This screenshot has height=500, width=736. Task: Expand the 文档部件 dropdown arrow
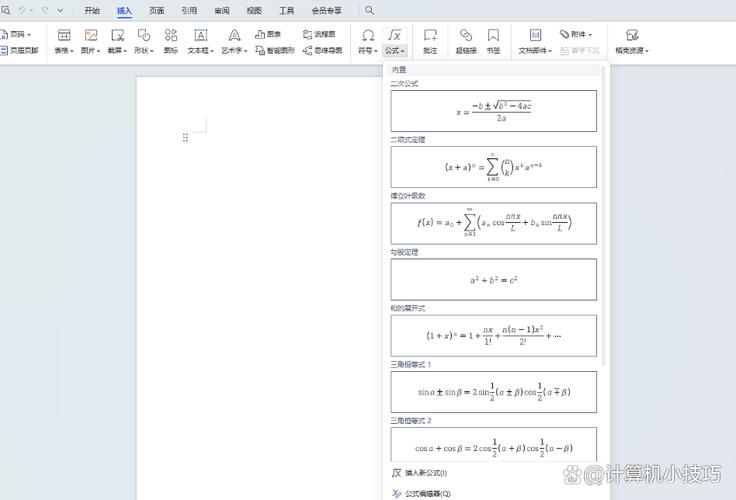tap(550, 51)
